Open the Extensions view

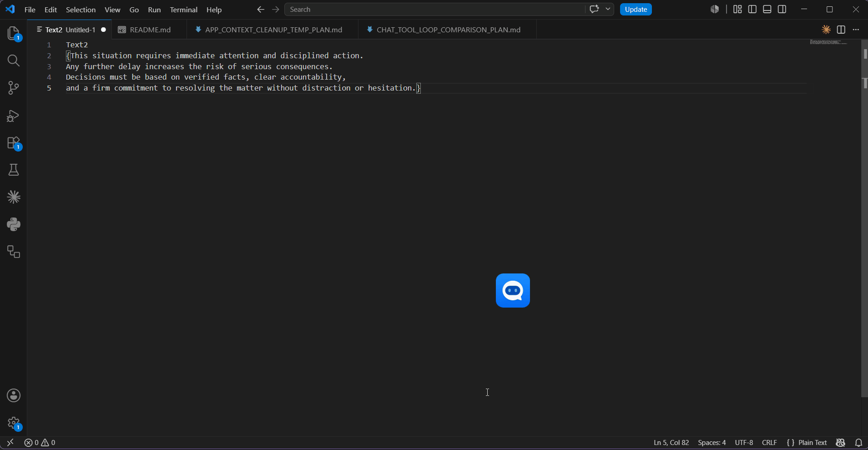coord(14,143)
